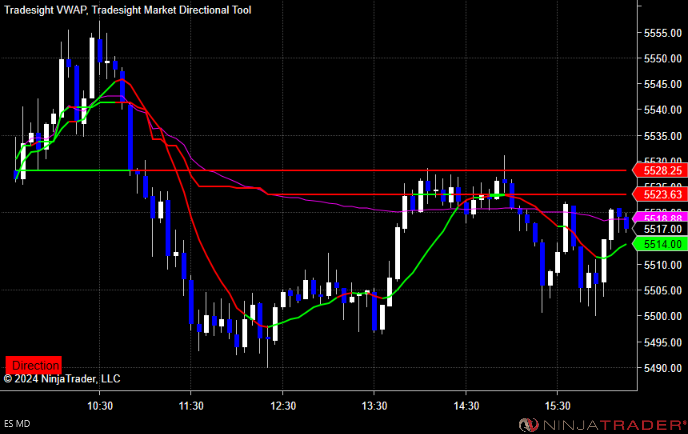Click the red Direction indicator label
The height and width of the screenshot is (434, 688).
tap(33, 365)
